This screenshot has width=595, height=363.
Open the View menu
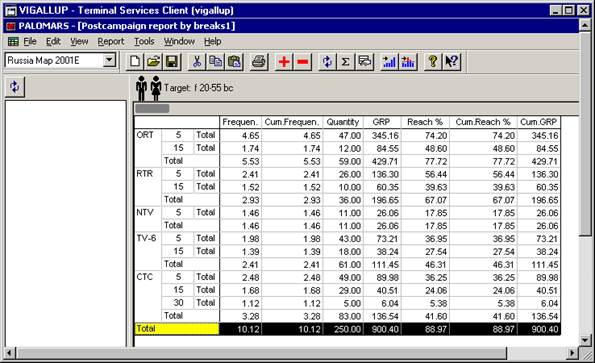[79, 41]
